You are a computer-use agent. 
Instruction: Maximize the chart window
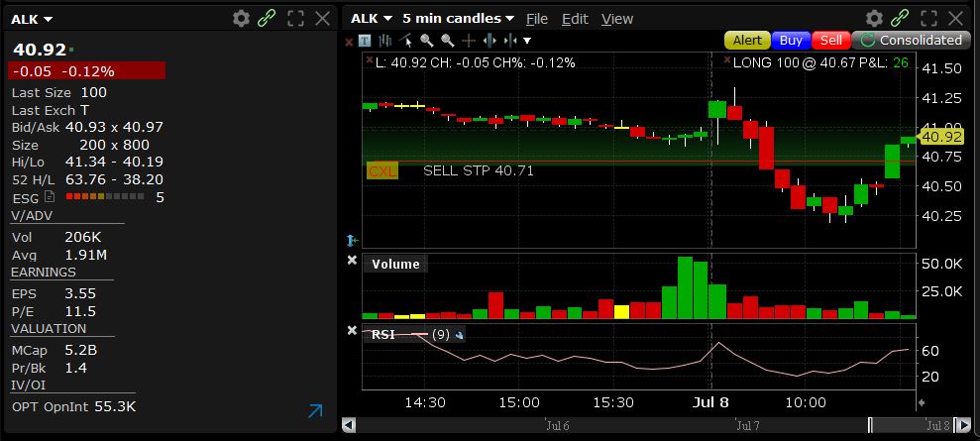point(929,19)
